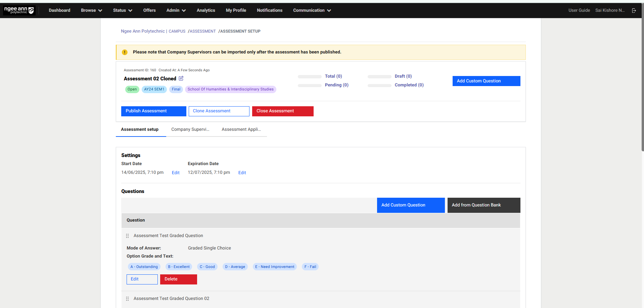This screenshot has width=644, height=308.
Task: Click Add from Question Bank button
Action: tap(484, 205)
